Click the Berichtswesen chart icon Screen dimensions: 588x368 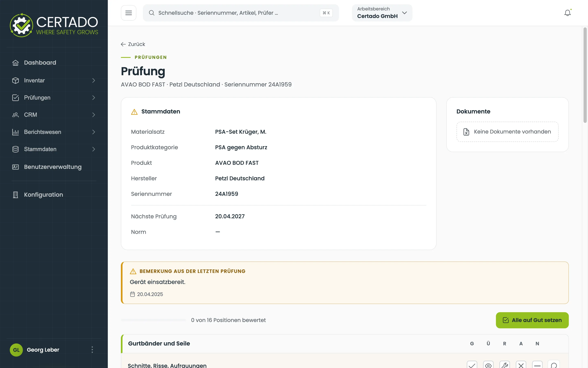pos(16,132)
